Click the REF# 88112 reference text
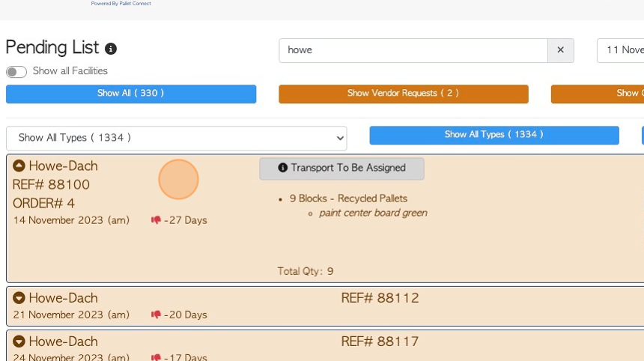Screen dimensions: 644x361 point(380,298)
